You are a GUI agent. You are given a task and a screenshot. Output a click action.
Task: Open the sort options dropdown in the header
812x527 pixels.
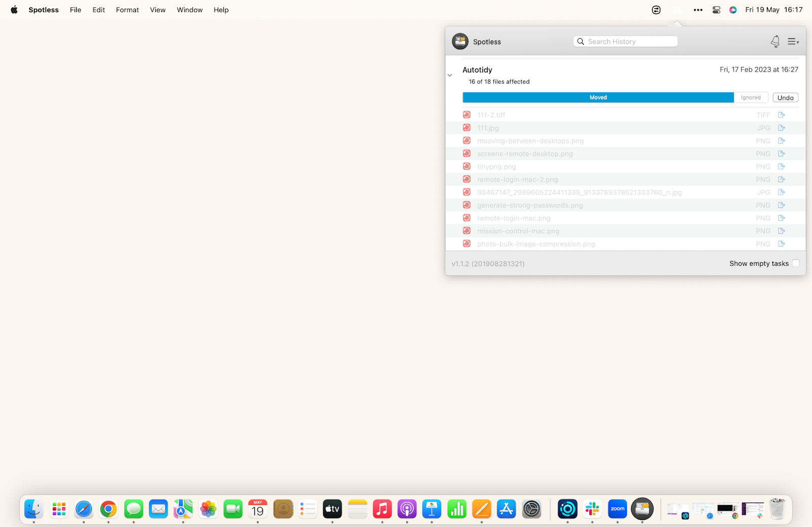tap(793, 42)
